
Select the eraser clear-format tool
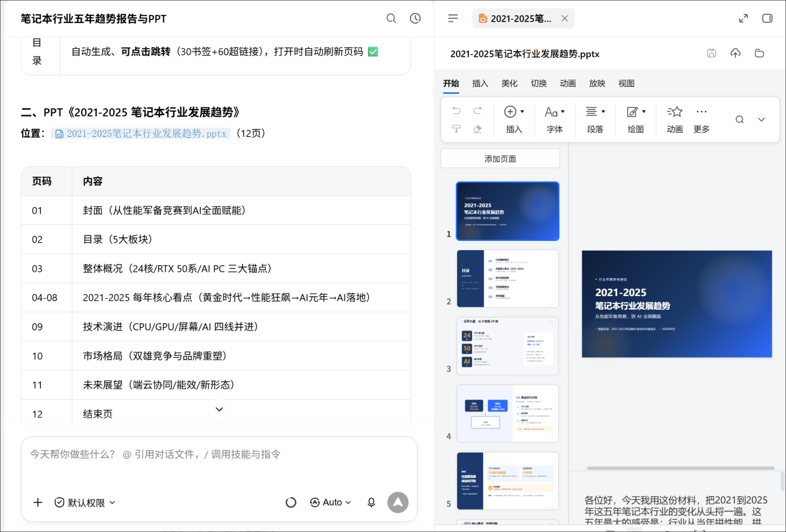478,129
